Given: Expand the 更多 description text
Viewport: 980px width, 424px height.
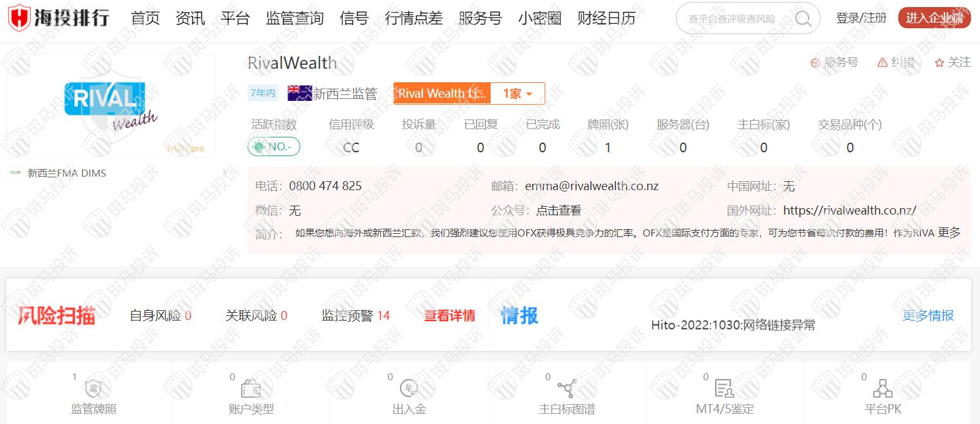Looking at the screenshot, I should pos(949,233).
